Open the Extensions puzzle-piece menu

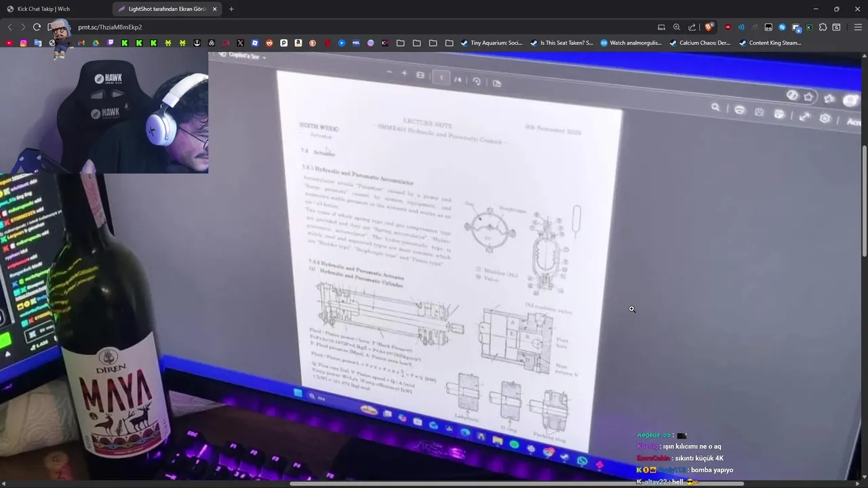coord(823,27)
